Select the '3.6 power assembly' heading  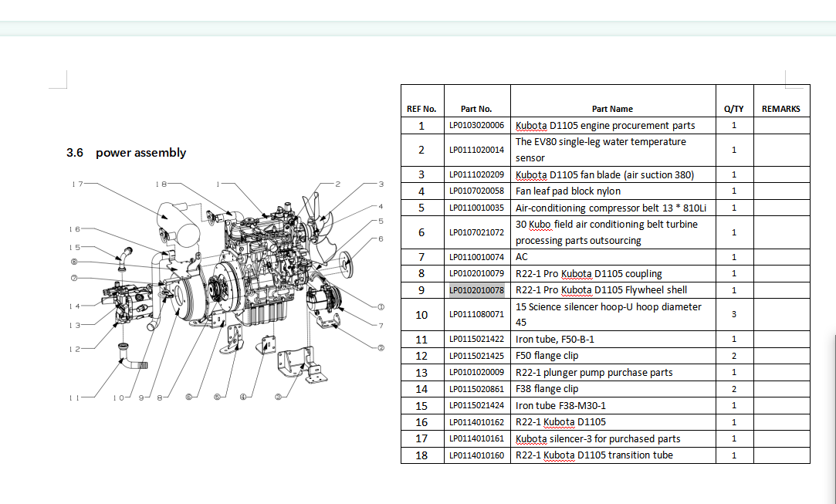[x=127, y=153]
